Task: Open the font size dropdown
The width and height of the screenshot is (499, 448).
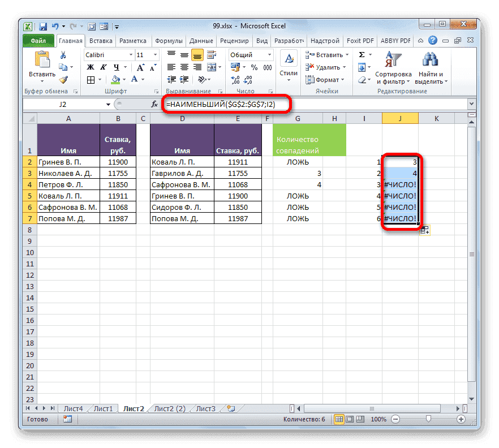Action: click(x=154, y=54)
